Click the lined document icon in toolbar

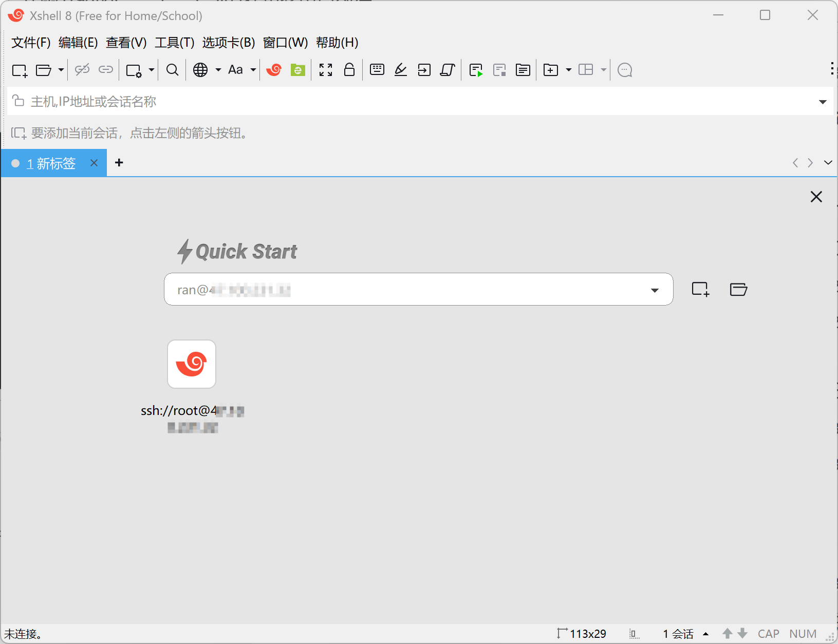coord(523,70)
